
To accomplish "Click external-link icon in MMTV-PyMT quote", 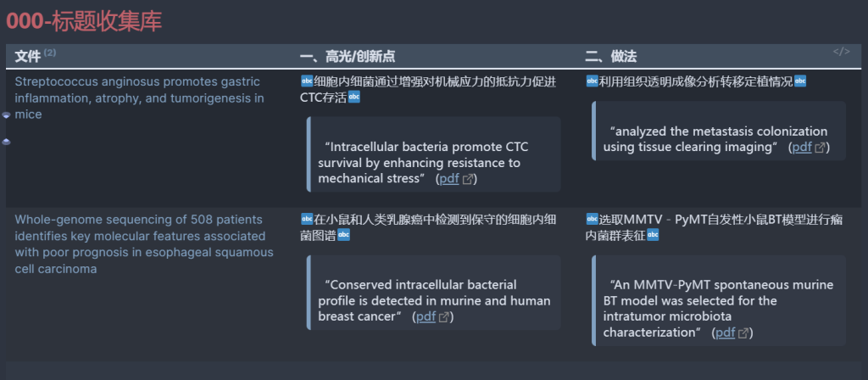I will coord(743,332).
